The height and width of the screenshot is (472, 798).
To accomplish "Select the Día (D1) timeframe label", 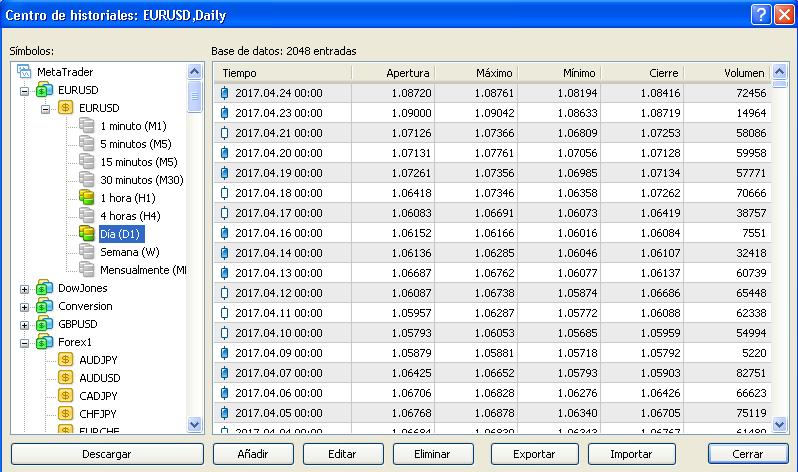I will (121, 234).
